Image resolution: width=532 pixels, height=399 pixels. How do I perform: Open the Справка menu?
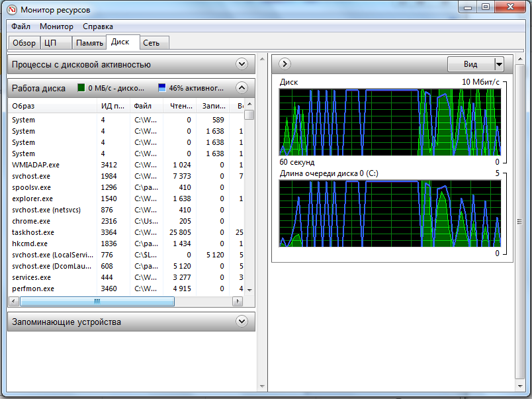coord(98,26)
